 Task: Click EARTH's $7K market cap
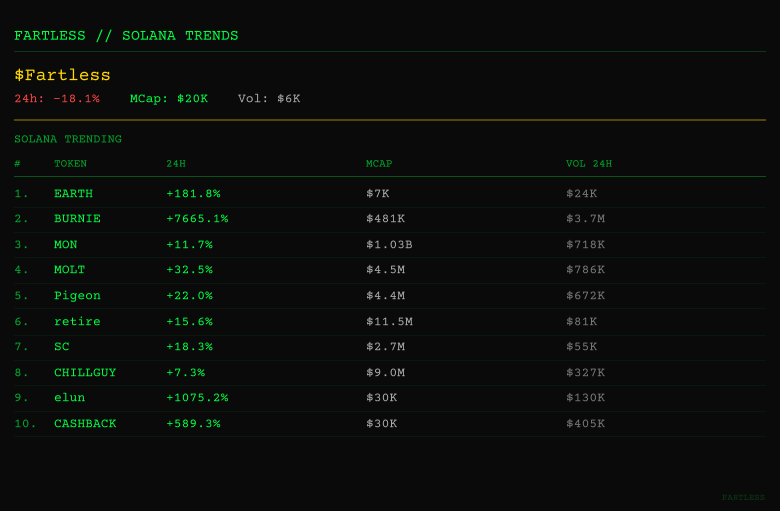pos(378,194)
